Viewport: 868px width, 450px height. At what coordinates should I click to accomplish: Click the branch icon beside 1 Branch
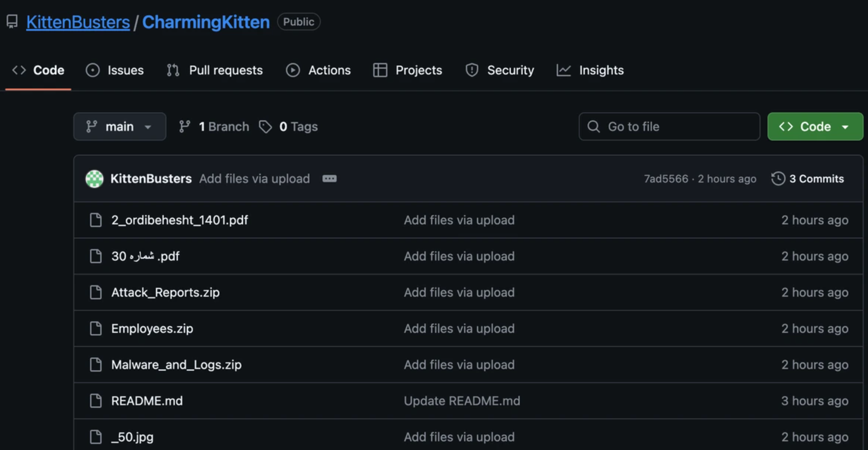pos(185,127)
